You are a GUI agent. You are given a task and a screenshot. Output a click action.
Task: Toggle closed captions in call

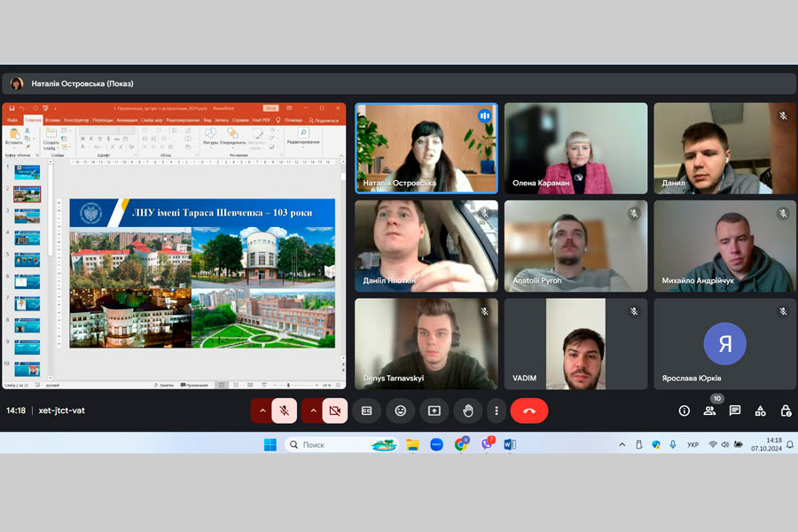pyautogui.click(x=365, y=411)
